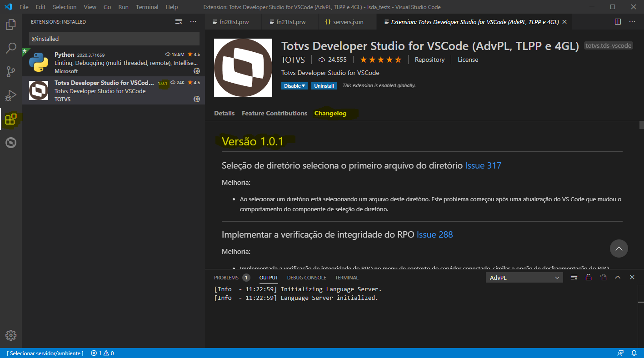The image size is (644, 358).
Task: Open the Search view in activity bar
Action: (x=11, y=48)
